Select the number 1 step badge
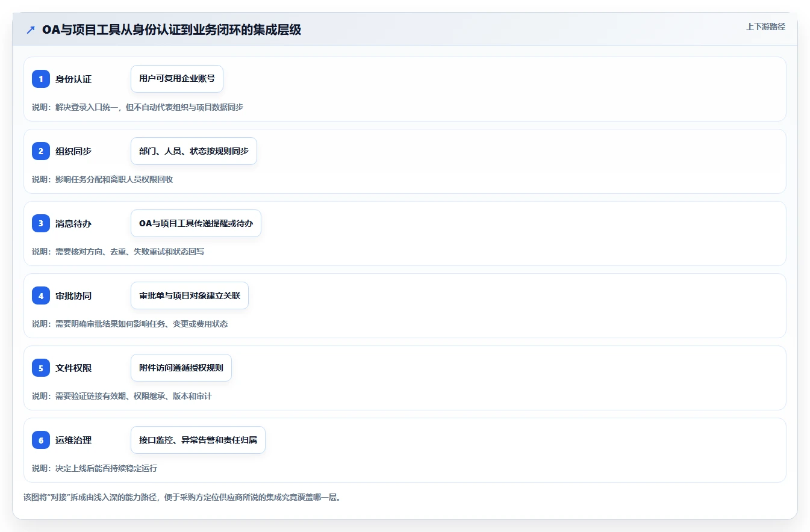The width and height of the screenshot is (810, 532). tap(41, 79)
